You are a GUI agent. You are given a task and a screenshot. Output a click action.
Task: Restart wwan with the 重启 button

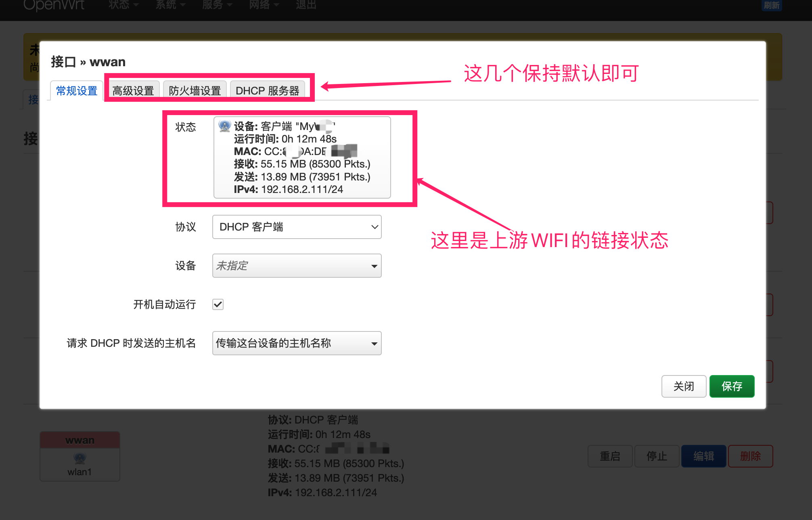tap(610, 456)
